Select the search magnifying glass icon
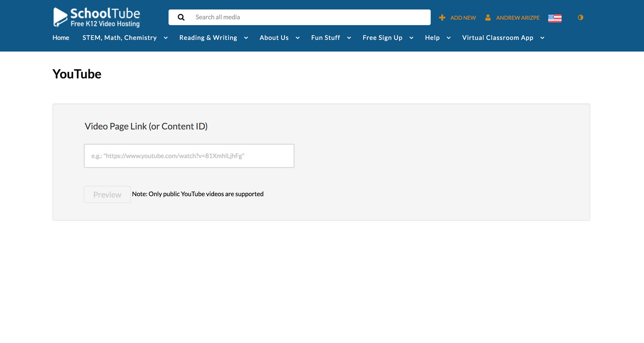Screen dimensions: 644x343 (181, 17)
